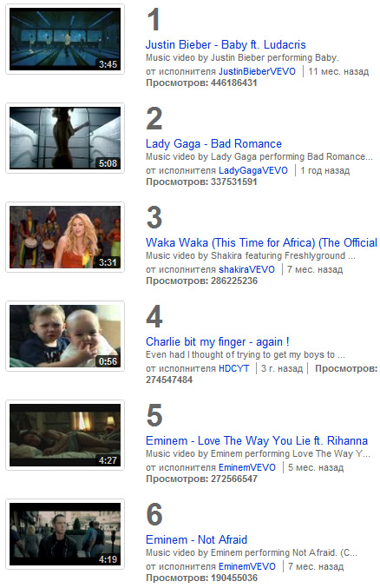Visit EminemVEVO channel under video number 5
Screen dimensions: 380x588
(x=247, y=467)
